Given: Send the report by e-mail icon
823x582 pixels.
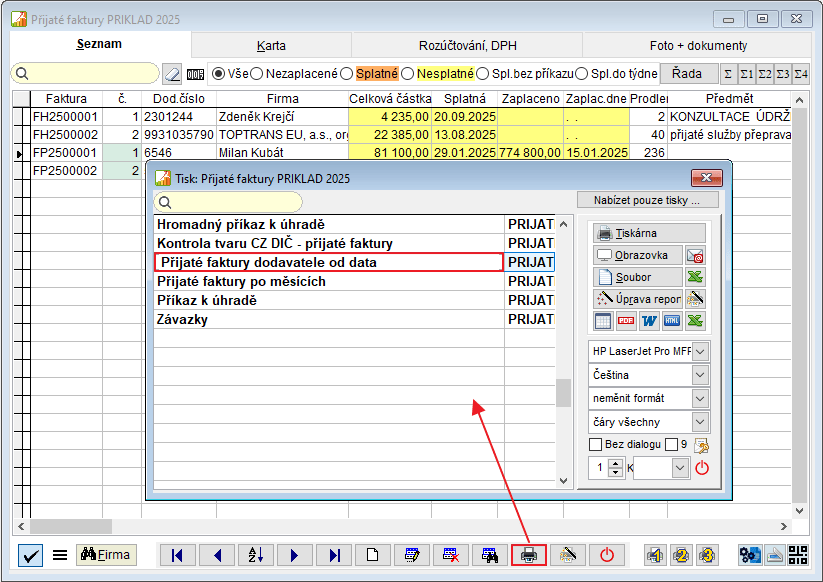Looking at the screenshot, I should click(695, 255).
